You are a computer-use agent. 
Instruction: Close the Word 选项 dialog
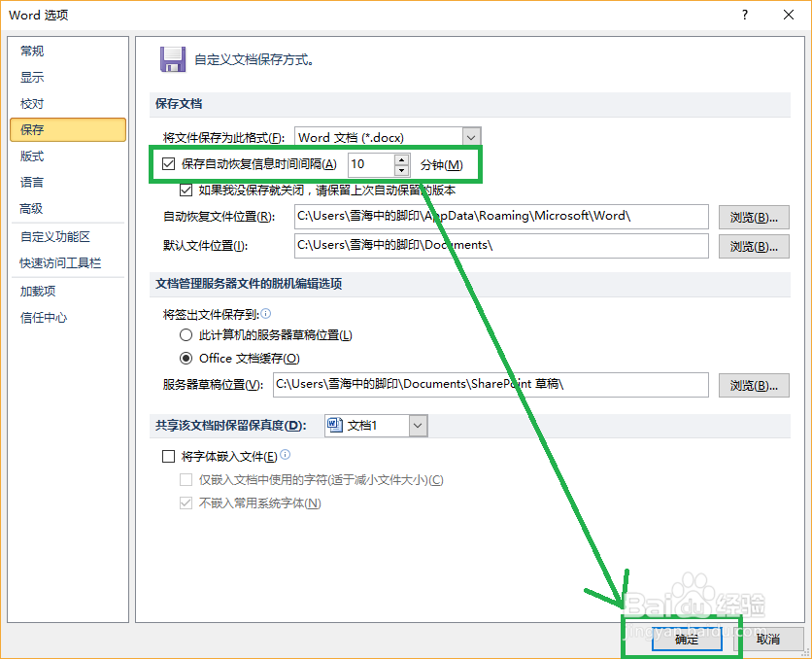[788, 15]
